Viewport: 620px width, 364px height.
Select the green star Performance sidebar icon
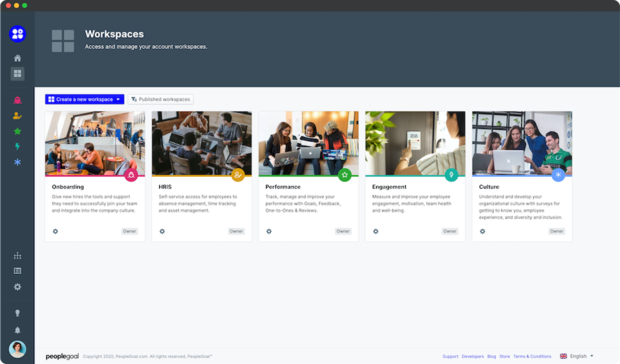pos(17,131)
